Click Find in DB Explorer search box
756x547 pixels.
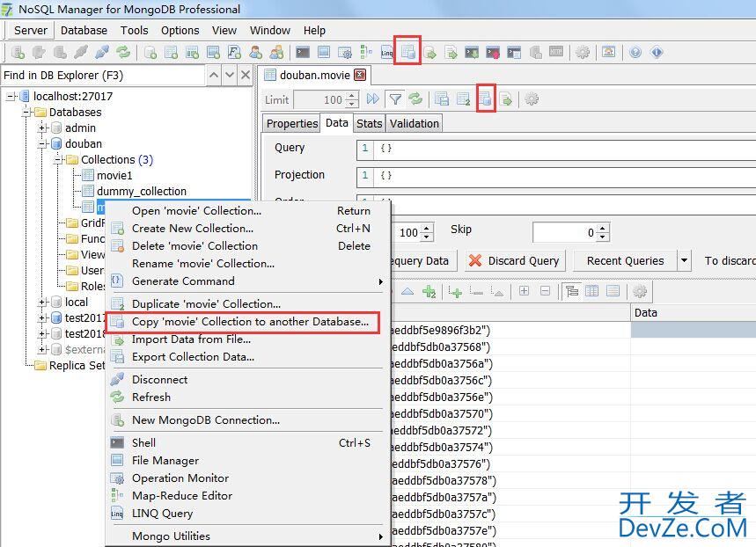(x=103, y=75)
